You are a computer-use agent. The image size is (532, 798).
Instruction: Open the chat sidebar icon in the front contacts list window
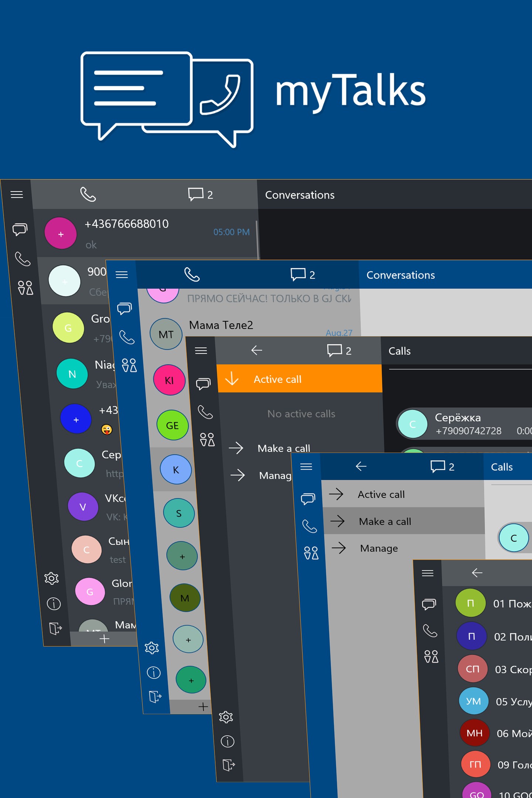tap(429, 604)
